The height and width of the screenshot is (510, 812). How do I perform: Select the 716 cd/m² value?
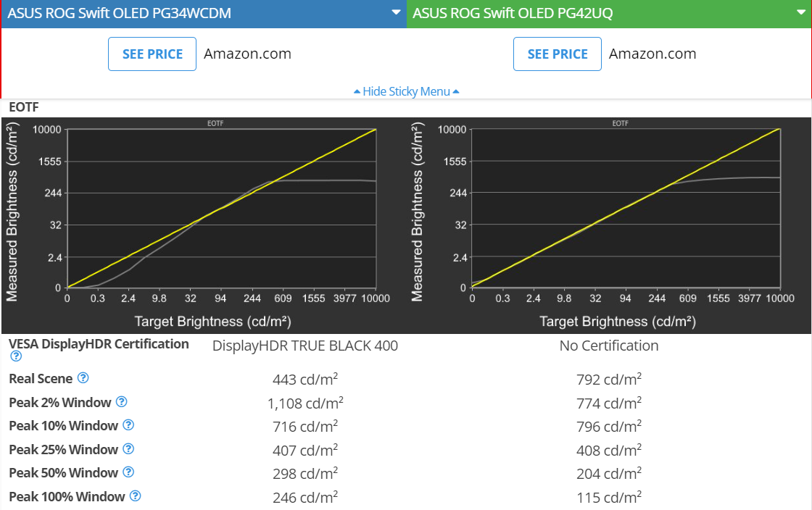pos(305,426)
